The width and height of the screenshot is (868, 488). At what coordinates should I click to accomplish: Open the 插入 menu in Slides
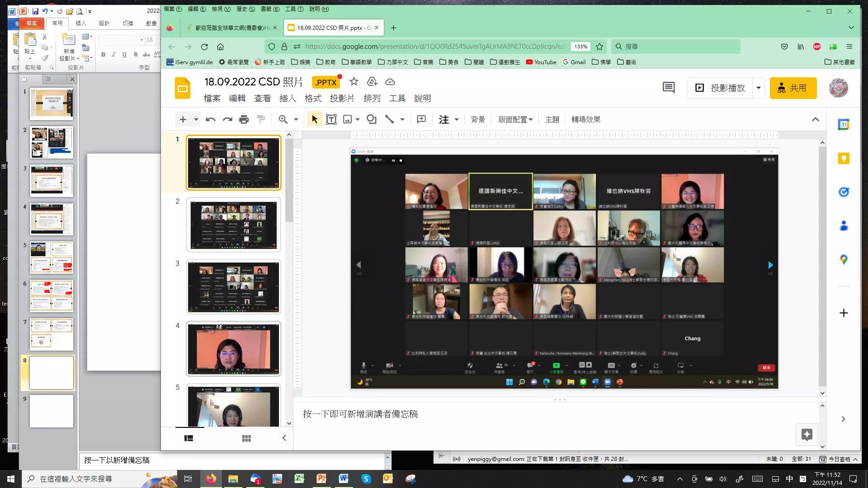pos(288,98)
